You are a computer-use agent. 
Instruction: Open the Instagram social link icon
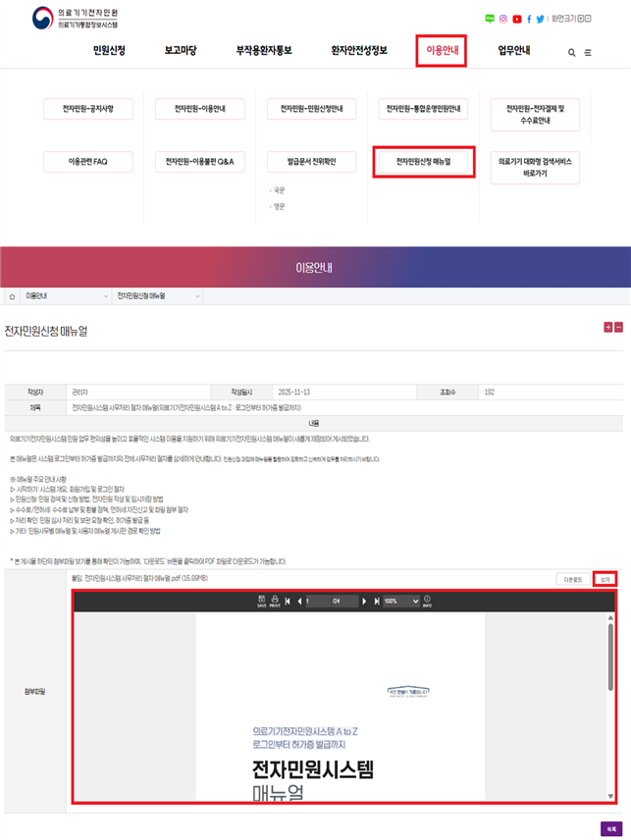pyautogui.click(x=503, y=19)
